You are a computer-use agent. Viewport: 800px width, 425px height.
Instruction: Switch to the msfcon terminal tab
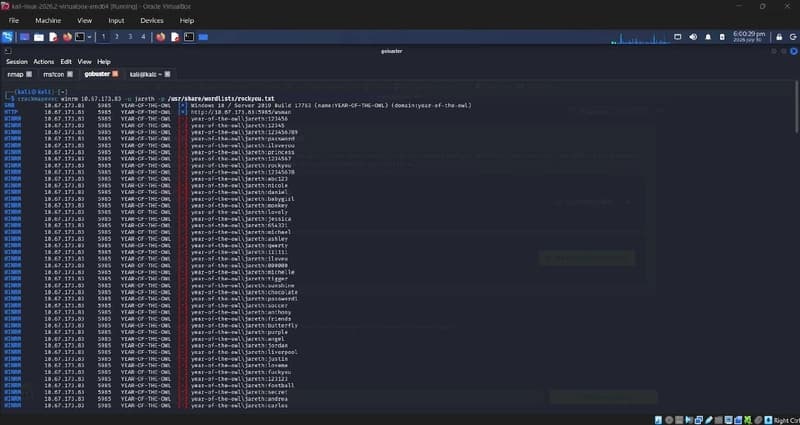tap(58, 74)
